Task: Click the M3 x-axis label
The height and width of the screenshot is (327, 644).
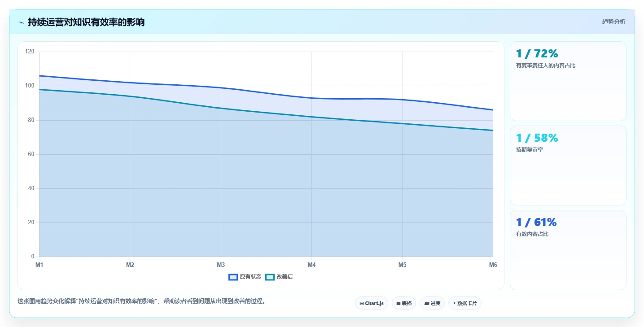Action: [x=221, y=265]
